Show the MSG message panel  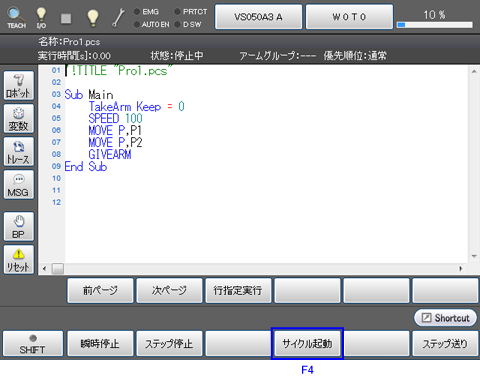[x=19, y=184]
